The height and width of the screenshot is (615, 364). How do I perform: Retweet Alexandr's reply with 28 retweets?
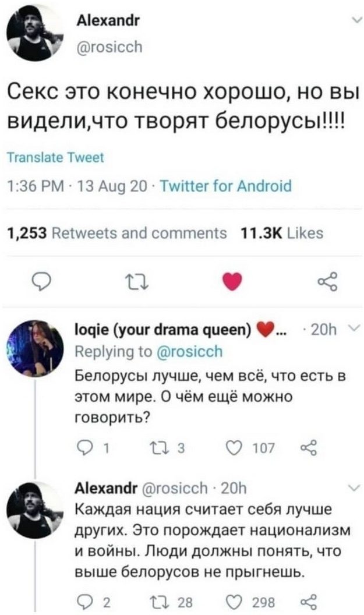click(x=156, y=601)
